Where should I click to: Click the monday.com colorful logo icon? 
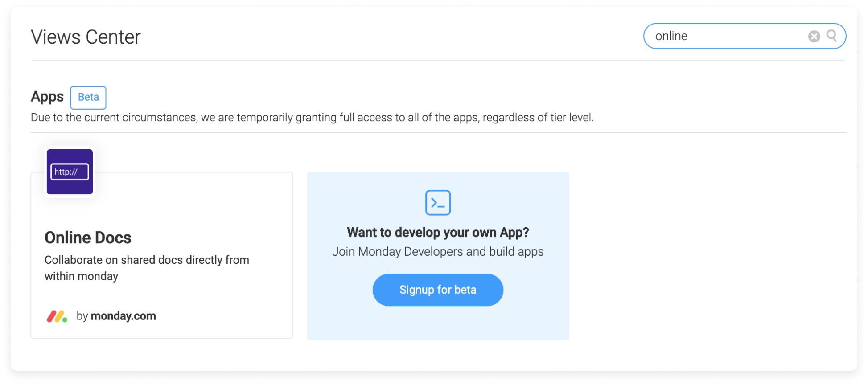pos(57,316)
